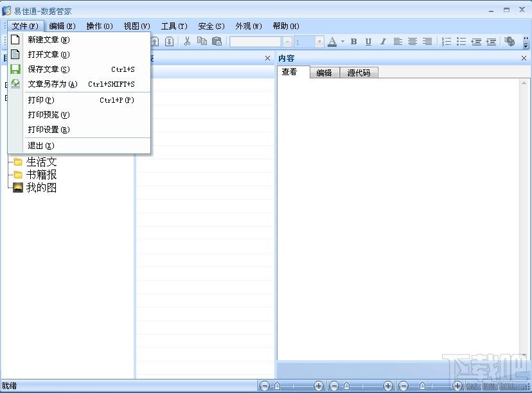
Task: Click the Copy icon in toolbar
Action: click(x=202, y=41)
